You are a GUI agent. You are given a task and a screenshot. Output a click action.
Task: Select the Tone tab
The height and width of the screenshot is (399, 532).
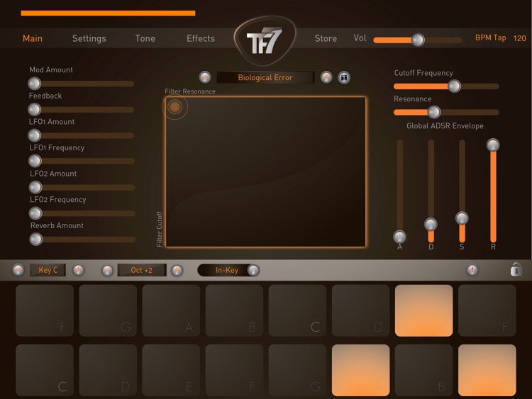[145, 38]
